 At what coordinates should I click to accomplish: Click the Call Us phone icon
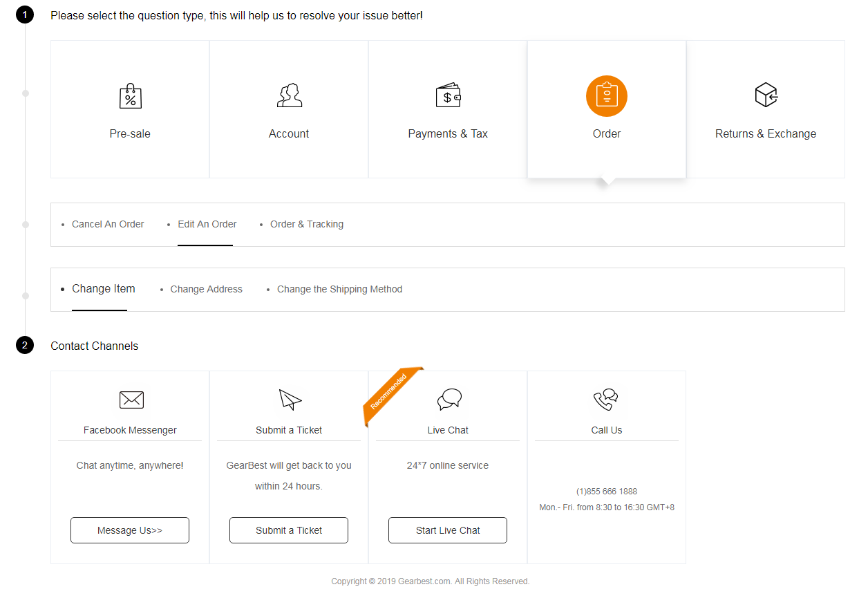coord(606,400)
